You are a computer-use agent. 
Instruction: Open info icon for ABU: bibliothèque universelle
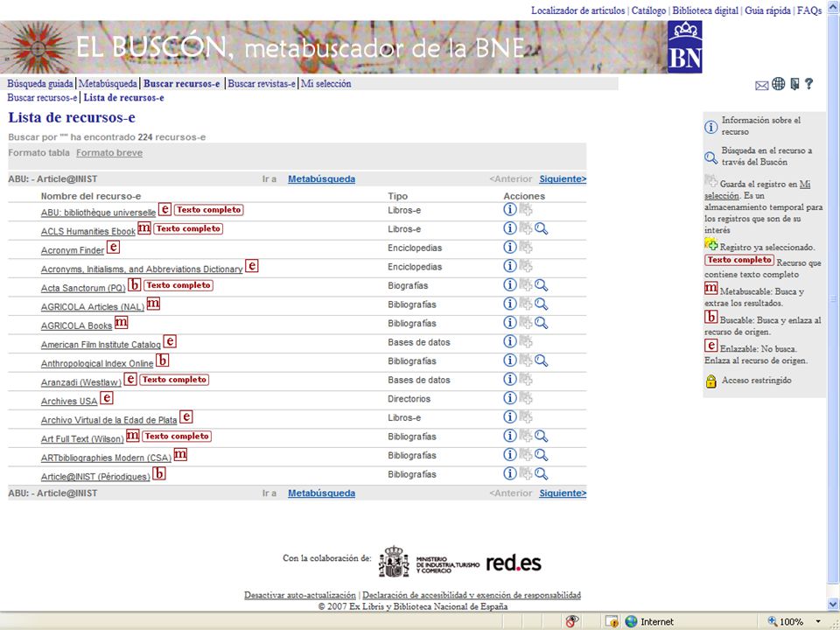click(x=509, y=209)
